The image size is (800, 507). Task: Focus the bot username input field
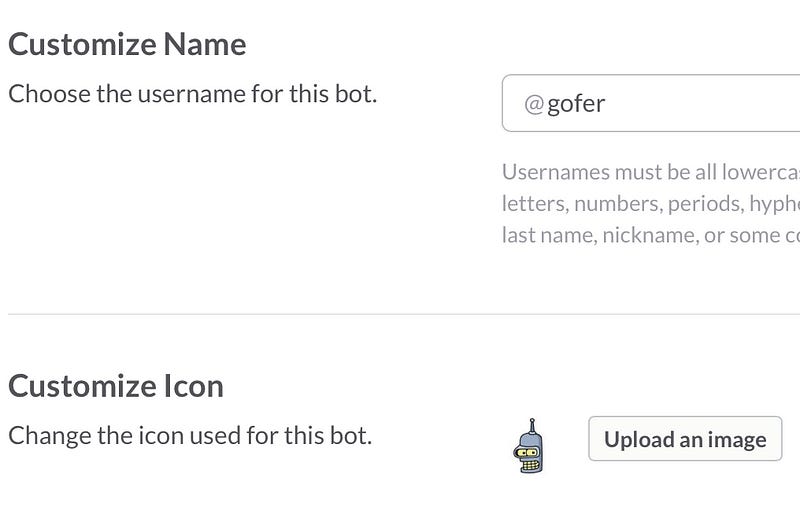coord(651,103)
